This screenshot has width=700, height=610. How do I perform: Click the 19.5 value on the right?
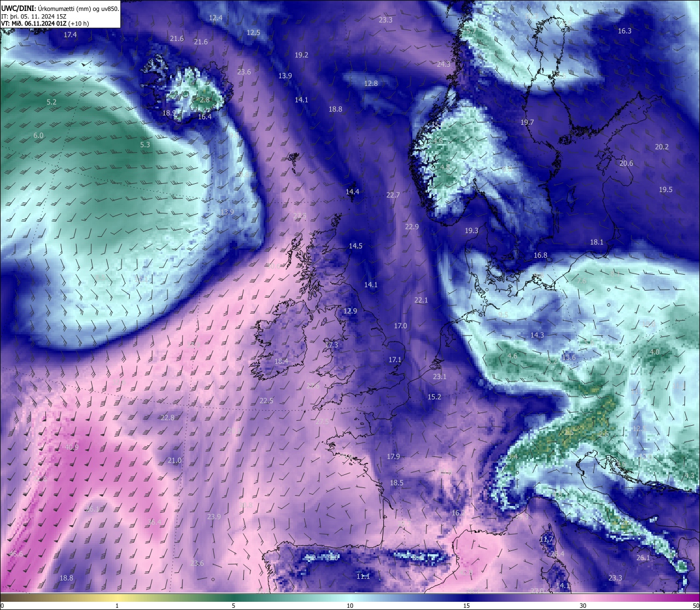[666, 189]
